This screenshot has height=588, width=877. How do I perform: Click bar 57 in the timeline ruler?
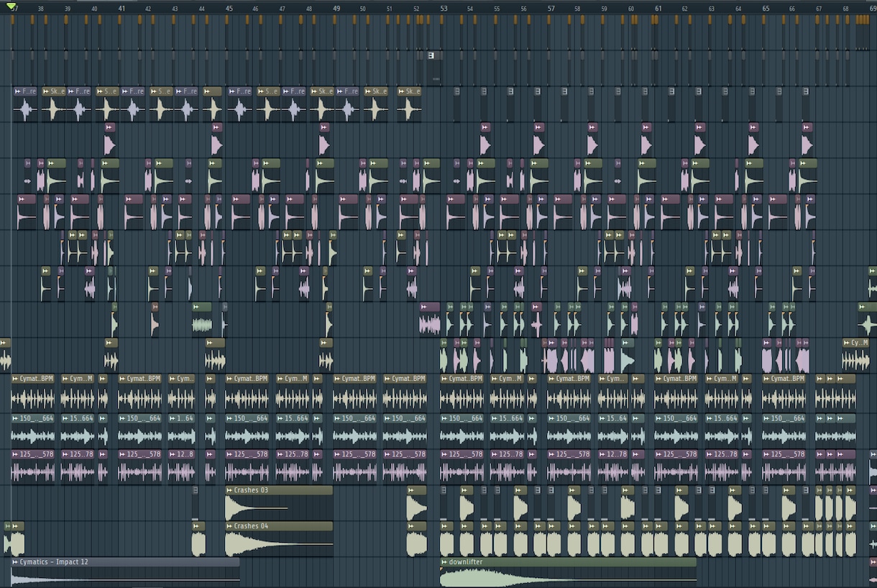coord(551,9)
